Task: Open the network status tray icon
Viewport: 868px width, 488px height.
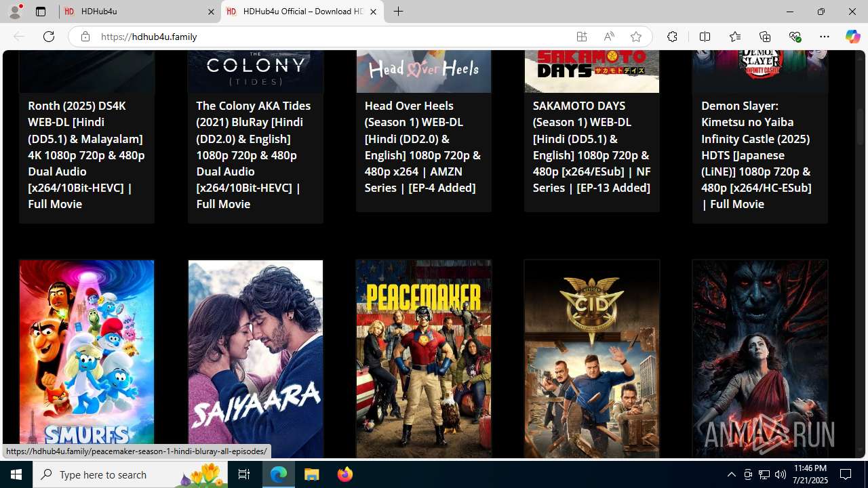Action: [764, 474]
